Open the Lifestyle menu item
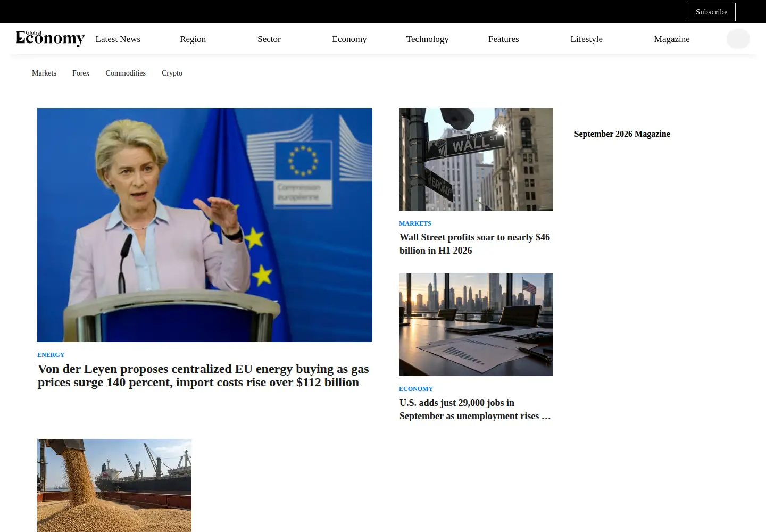The width and height of the screenshot is (766, 532). point(586,39)
